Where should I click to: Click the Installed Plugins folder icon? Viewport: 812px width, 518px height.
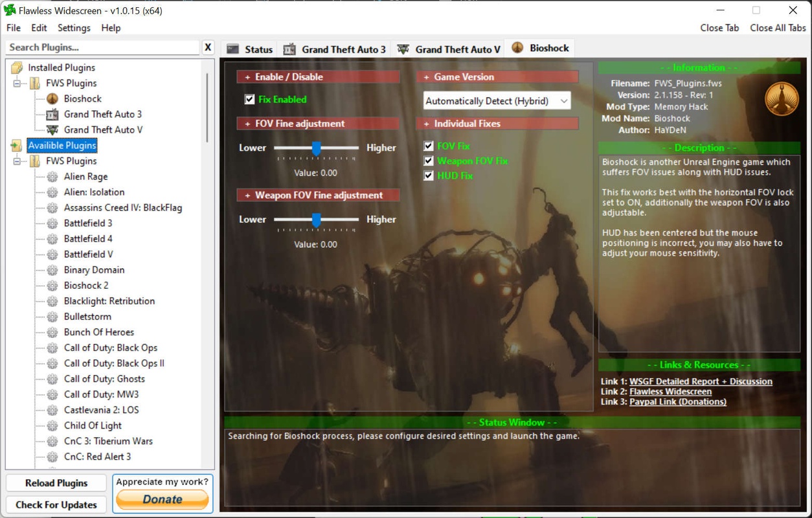(17, 67)
